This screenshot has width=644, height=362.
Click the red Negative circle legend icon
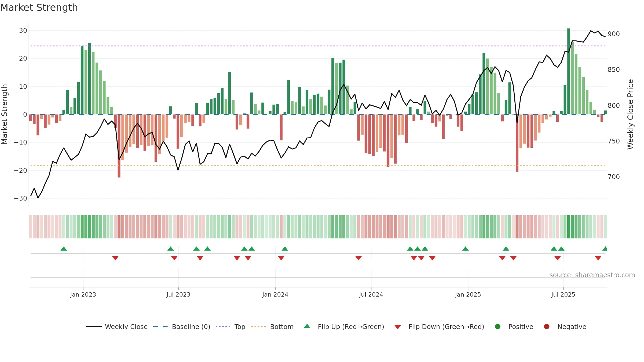[547, 327]
